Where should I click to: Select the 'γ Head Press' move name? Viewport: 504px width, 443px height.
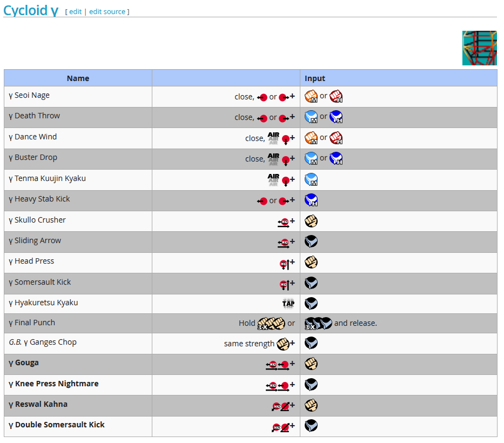[x=31, y=261]
